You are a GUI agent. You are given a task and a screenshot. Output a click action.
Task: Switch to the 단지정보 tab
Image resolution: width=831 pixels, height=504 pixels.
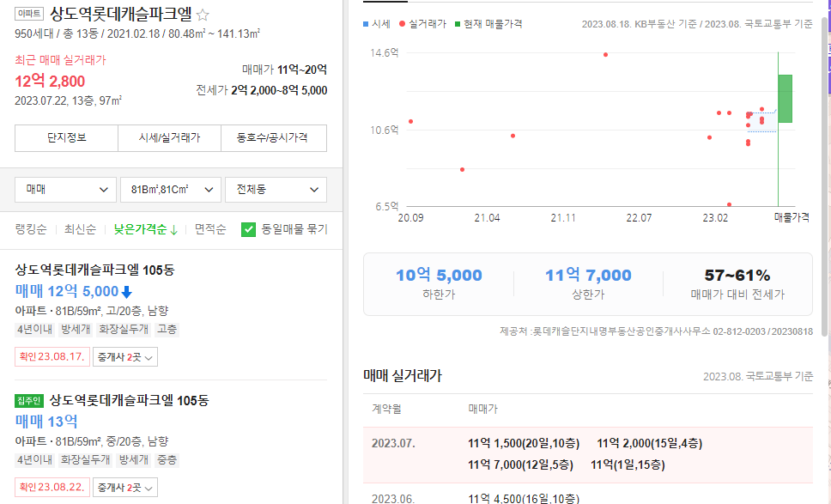65,138
